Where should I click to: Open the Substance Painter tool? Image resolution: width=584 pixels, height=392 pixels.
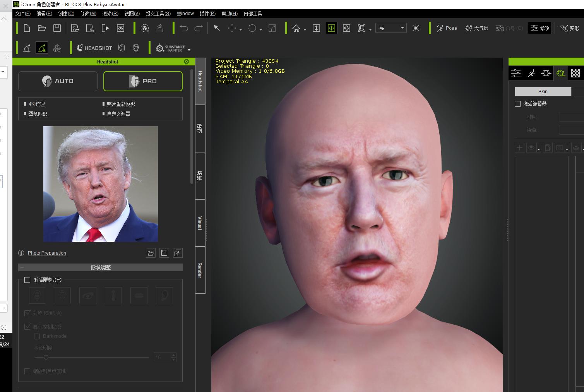pos(170,48)
